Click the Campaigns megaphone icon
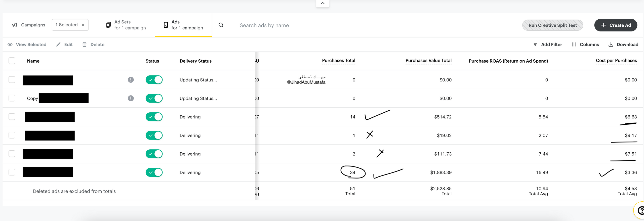This screenshot has width=644, height=221. (x=15, y=25)
